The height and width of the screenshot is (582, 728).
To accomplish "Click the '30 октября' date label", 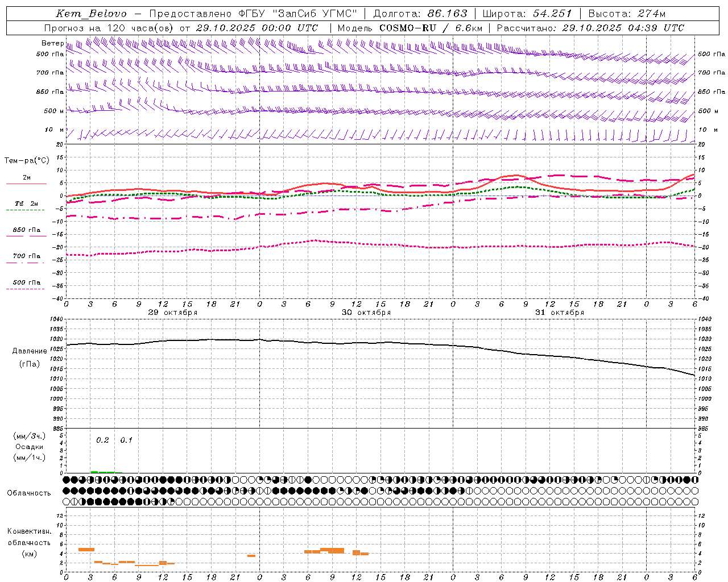I will 366,313.
